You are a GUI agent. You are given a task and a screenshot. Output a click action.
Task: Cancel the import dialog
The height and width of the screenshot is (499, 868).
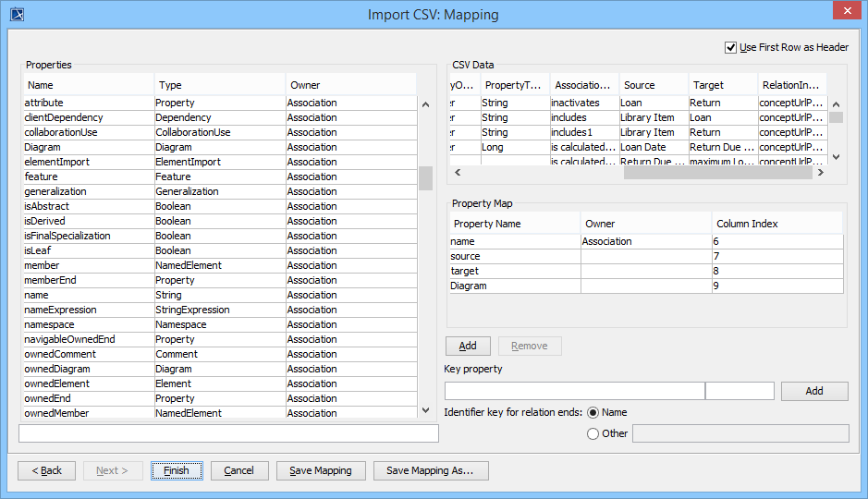tap(238, 470)
